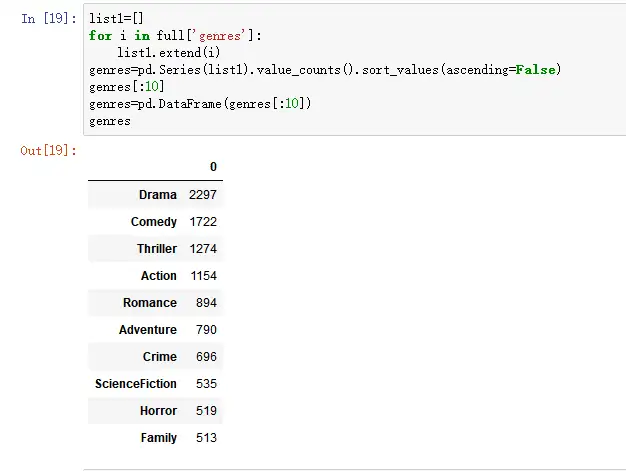Place cursor on list1=[] code line
Image resolution: width=626 pixels, height=471 pixels.
(116, 18)
